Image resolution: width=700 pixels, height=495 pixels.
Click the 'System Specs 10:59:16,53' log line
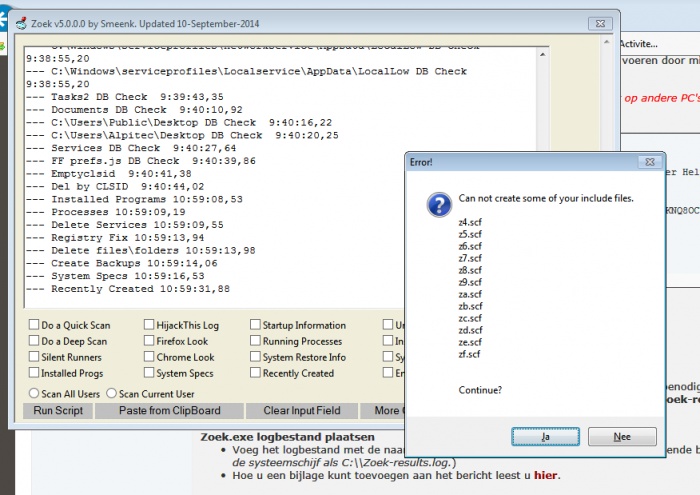[115, 276]
